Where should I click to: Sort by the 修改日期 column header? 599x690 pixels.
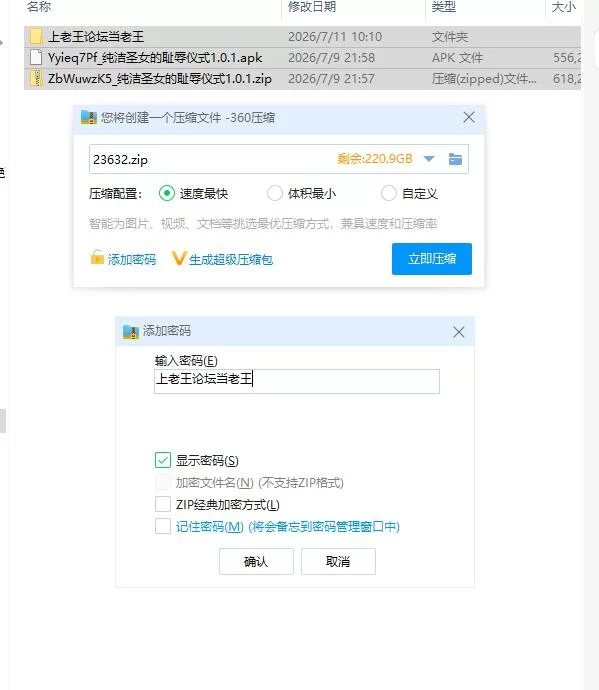[312, 7]
